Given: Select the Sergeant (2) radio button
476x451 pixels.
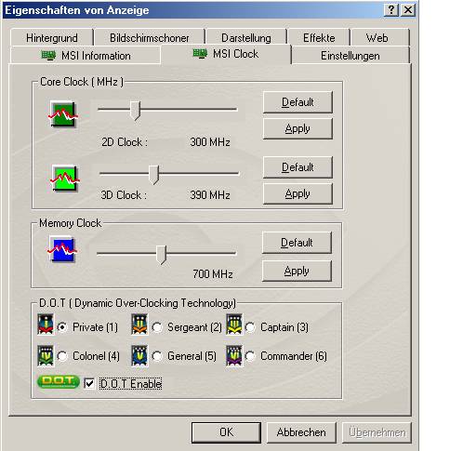Looking at the screenshot, I should click(157, 327).
